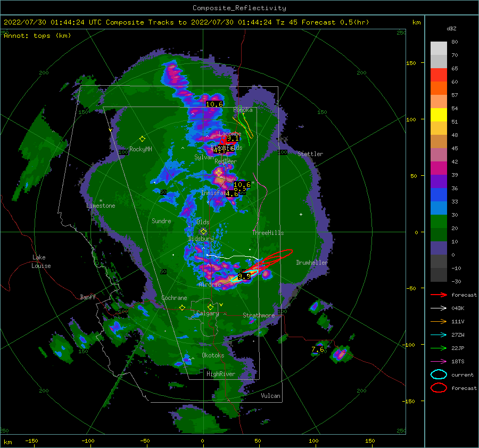
Task: Click the 9.9 tops value near Airdrie
Action: point(244,276)
